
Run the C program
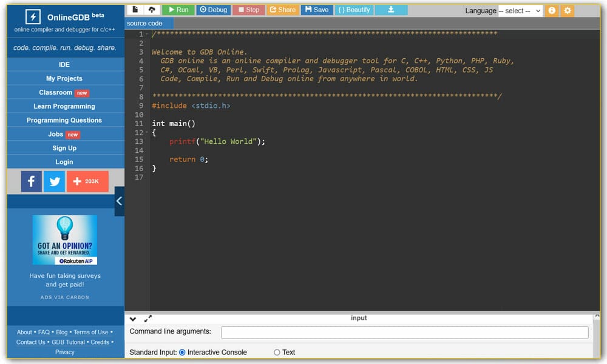point(178,10)
